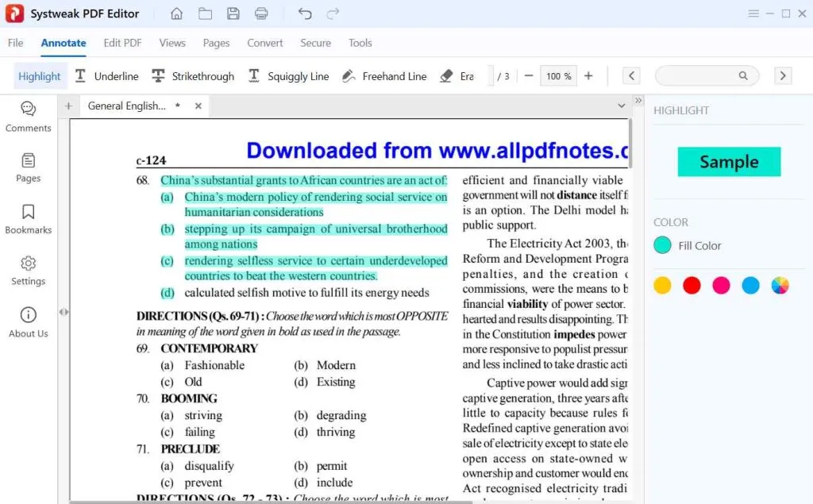Screen dimensions: 813x504
Task: Switch to the Annotate tab
Action: pos(64,43)
